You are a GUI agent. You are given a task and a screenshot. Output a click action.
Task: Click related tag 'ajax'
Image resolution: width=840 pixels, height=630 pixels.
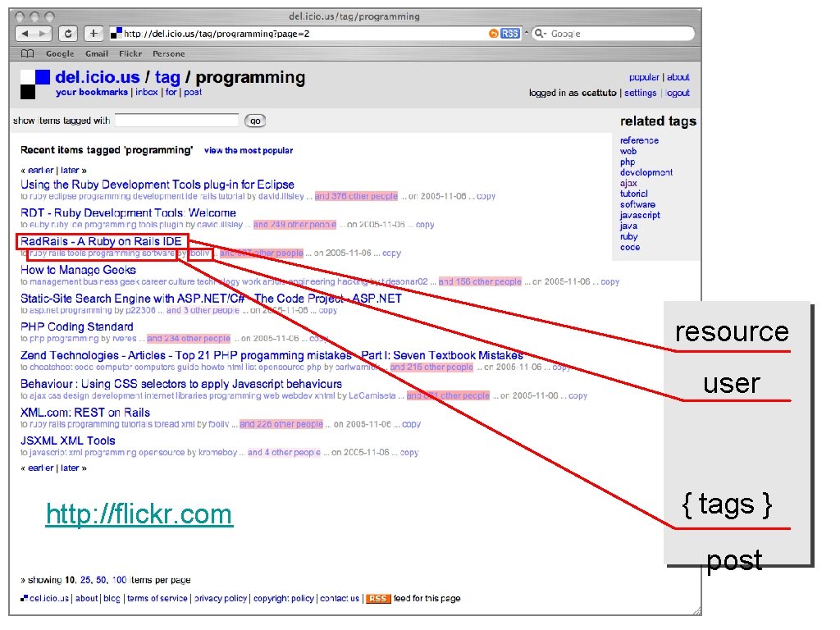[628, 183]
